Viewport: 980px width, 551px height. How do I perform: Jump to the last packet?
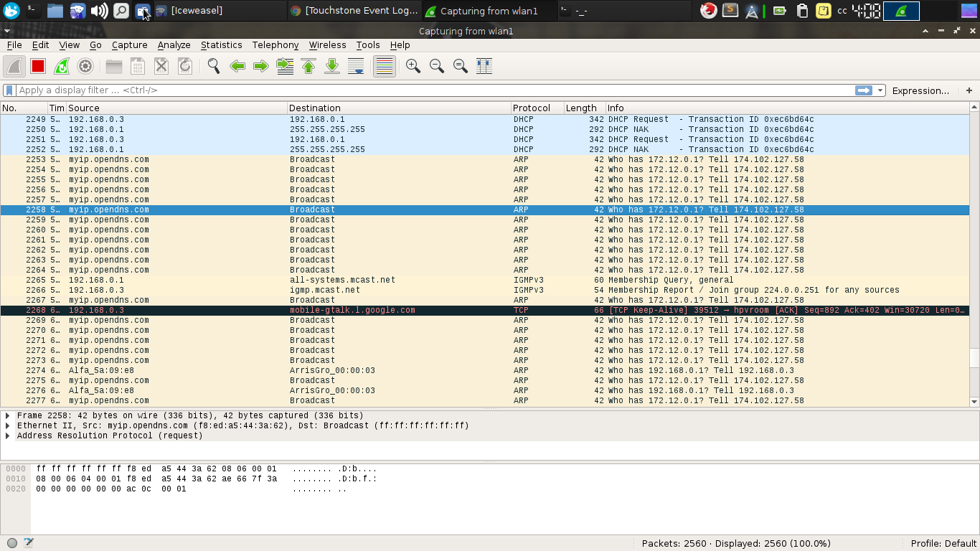tap(332, 66)
